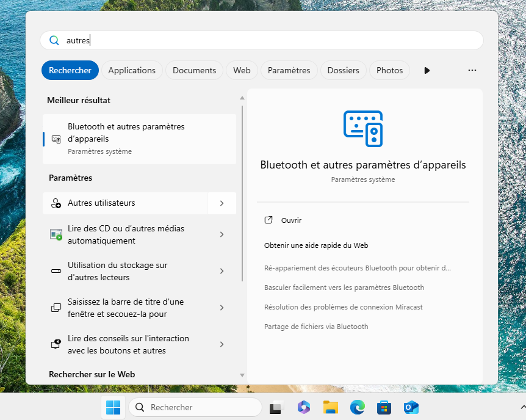
Task: Switch to the Applications filter tab
Action: pyautogui.click(x=132, y=70)
